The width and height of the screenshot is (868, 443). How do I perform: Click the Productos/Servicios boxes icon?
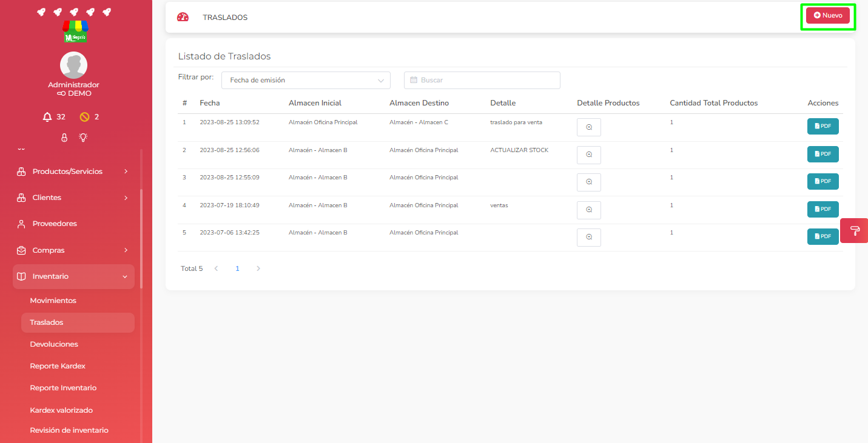coord(21,172)
